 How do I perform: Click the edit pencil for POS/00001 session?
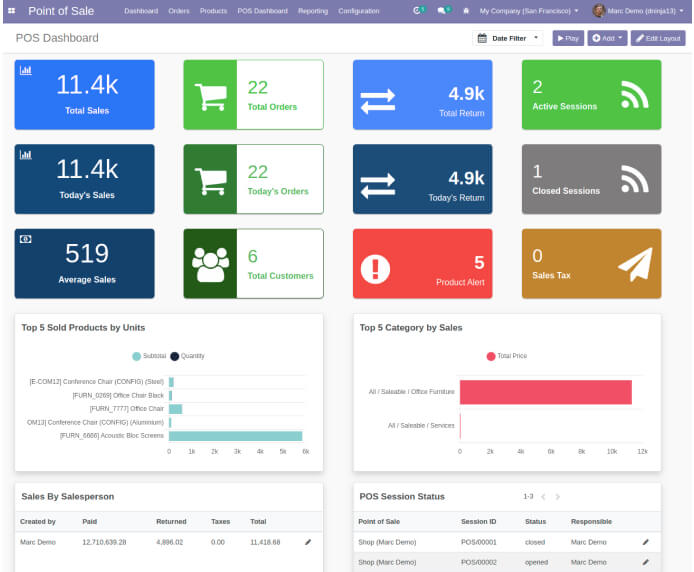(x=645, y=541)
